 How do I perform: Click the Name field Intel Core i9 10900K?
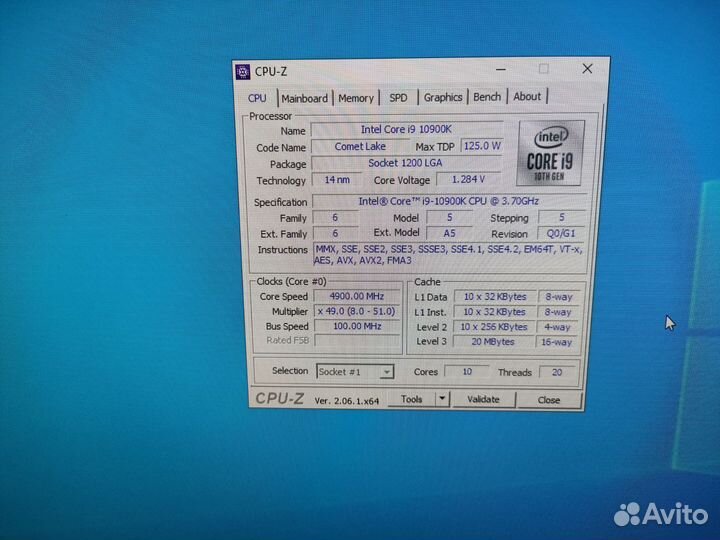click(x=407, y=129)
